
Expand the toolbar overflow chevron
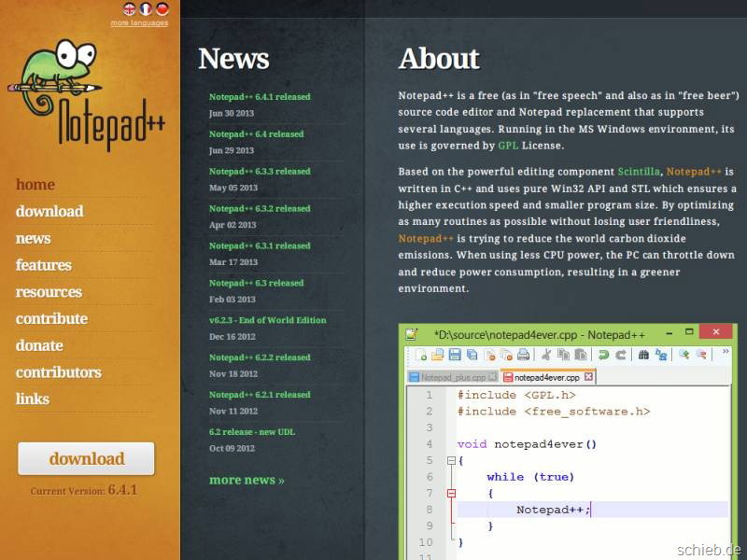[726, 354]
